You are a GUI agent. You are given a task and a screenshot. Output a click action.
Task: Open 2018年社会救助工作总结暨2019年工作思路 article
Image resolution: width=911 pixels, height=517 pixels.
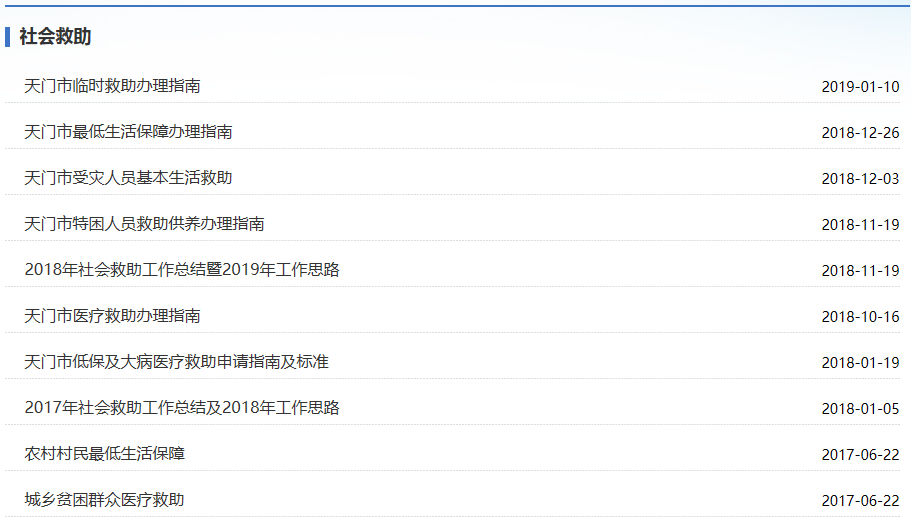[182, 270]
